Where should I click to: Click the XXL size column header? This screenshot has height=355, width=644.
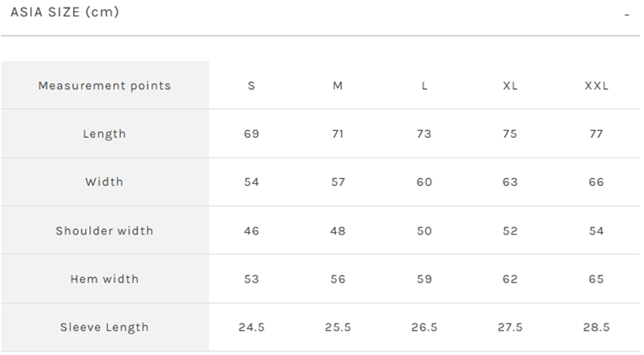(x=597, y=86)
